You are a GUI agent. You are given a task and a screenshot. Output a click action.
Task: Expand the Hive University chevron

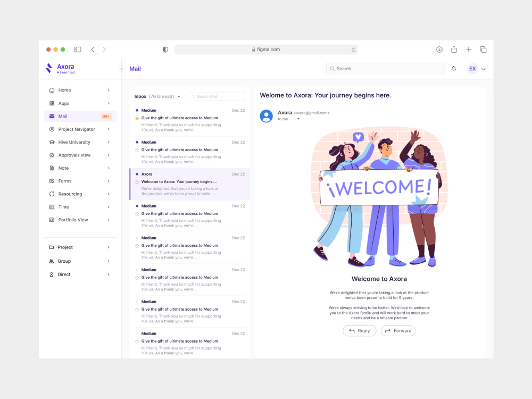109,142
